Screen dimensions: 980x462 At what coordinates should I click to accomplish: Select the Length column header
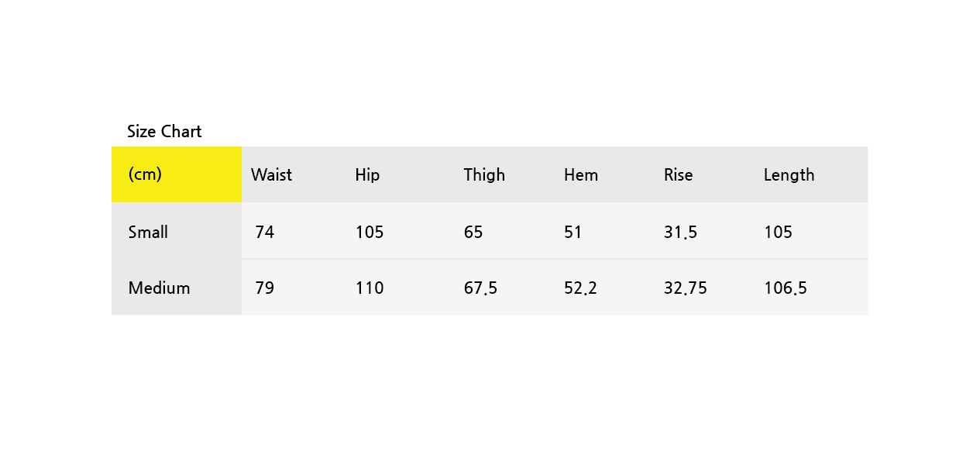789,175
